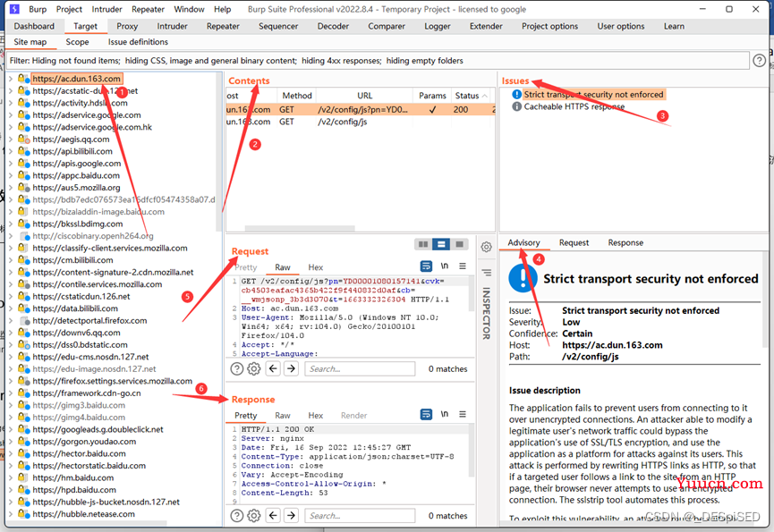Open Response search settings gear
774x532 pixels.
tap(254, 516)
